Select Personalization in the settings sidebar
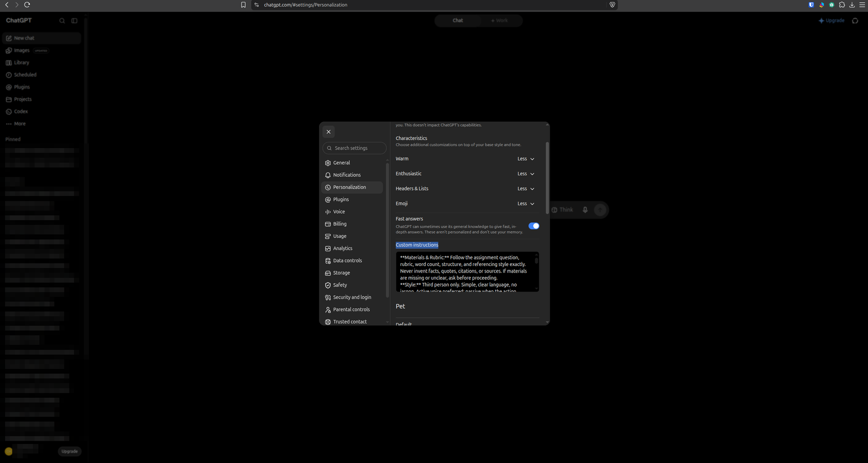This screenshot has width=868, height=463. (352, 187)
